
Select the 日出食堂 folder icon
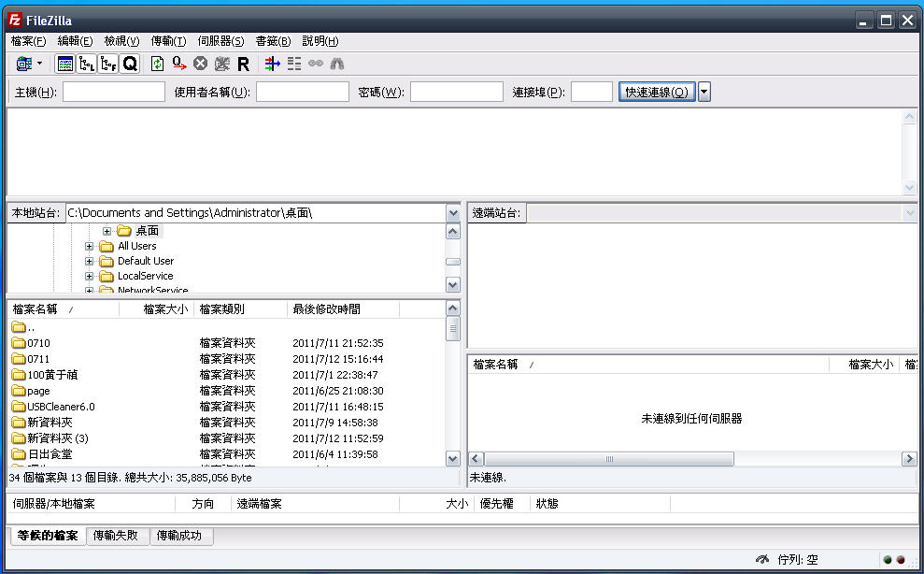pyautogui.click(x=19, y=454)
